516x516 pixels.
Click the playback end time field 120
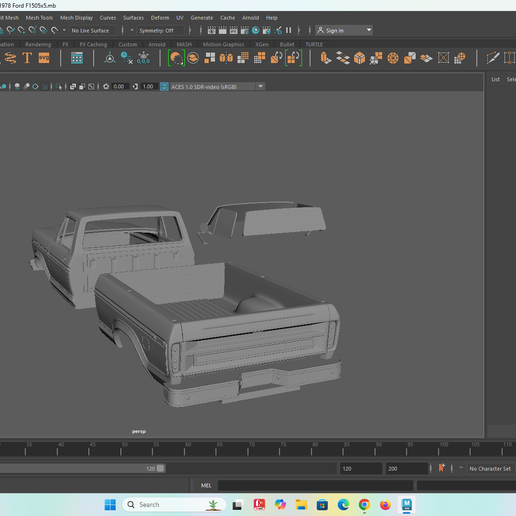click(361, 469)
